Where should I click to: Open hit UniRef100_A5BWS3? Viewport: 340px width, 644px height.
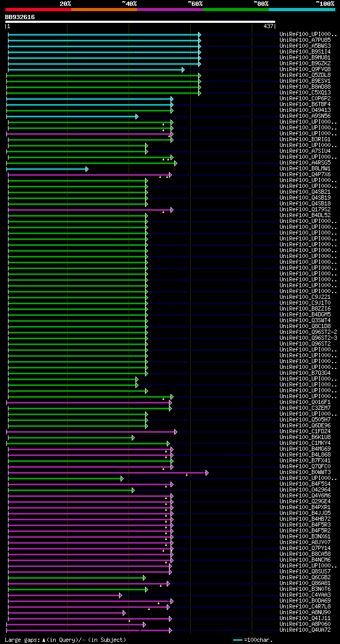pos(305,46)
